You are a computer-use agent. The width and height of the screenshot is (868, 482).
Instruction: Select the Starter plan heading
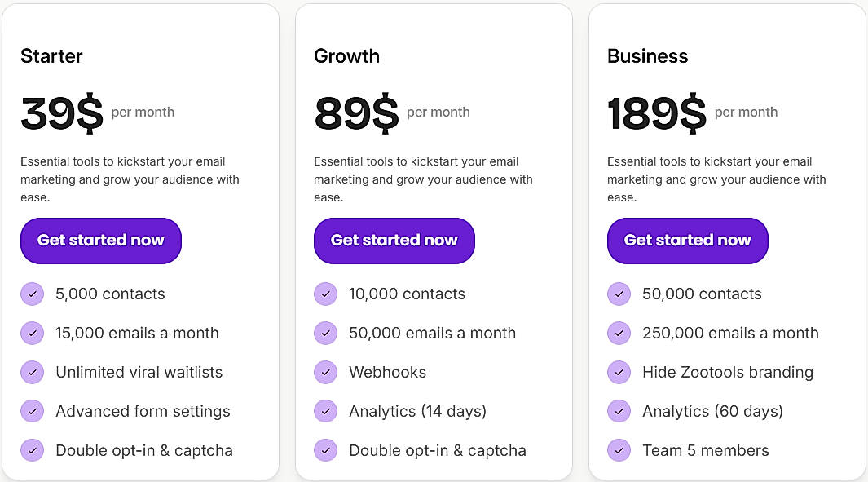[51, 56]
